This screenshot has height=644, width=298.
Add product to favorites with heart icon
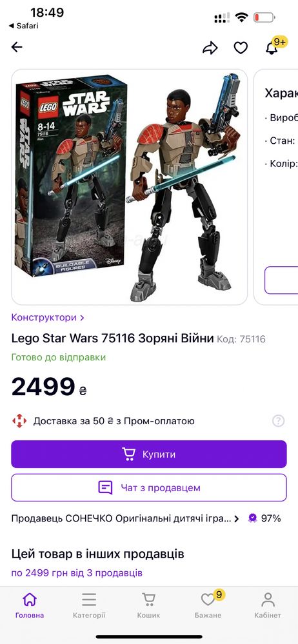click(x=241, y=48)
